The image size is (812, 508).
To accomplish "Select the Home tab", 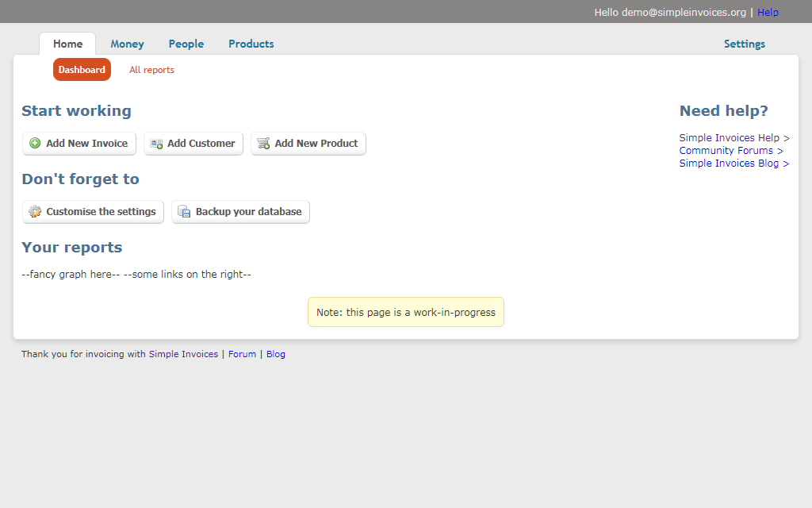I will 67,44.
